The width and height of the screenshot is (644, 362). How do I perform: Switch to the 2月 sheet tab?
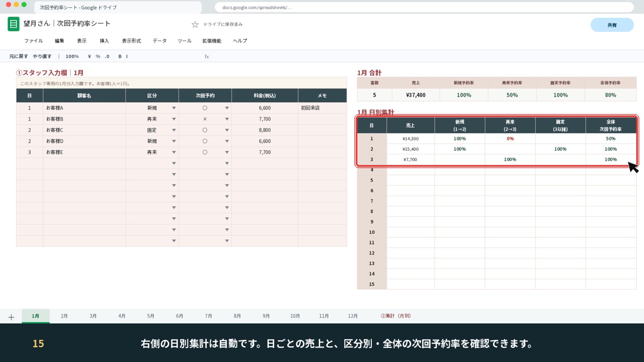[64, 316]
